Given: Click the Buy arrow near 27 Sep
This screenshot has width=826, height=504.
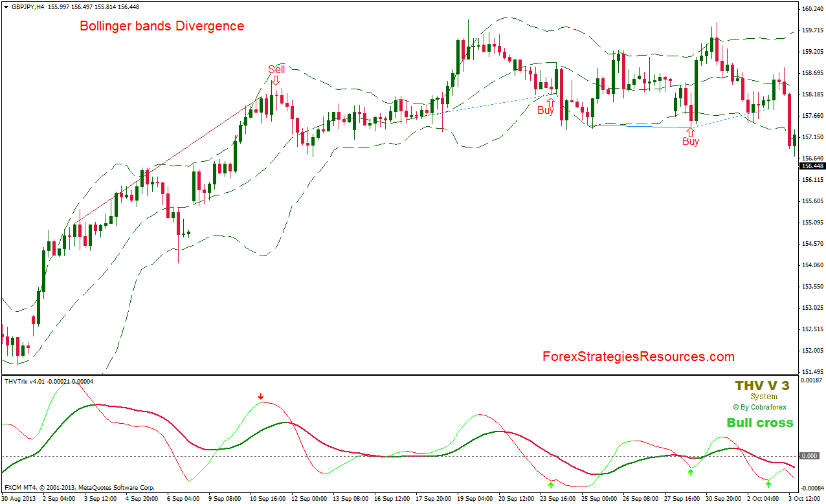Looking at the screenshot, I should (x=690, y=131).
